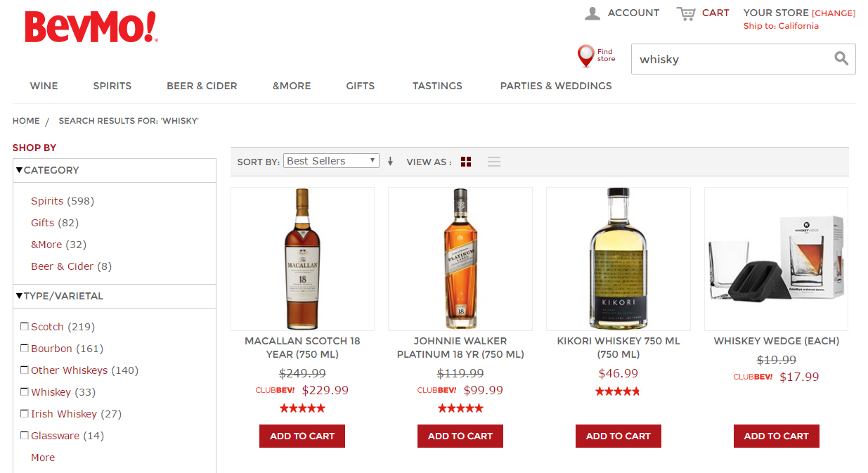Image resolution: width=868 pixels, height=473 pixels.
Task: Switch to list view
Action: 494,162
